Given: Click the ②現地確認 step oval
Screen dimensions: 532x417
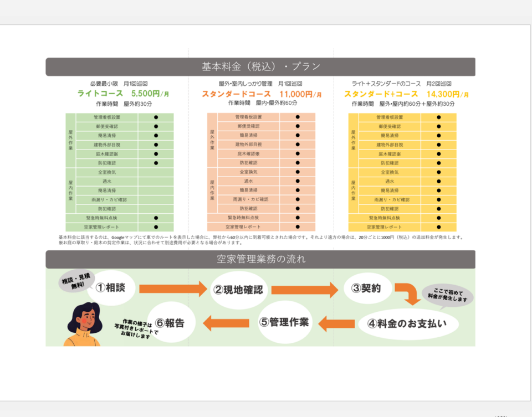Looking at the screenshot, I should click(x=238, y=289).
